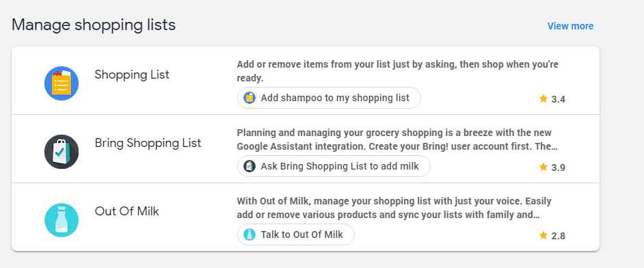Select 'Ask Bring Shopping List to add milk'
This screenshot has width=644, height=268.
pyautogui.click(x=334, y=166)
